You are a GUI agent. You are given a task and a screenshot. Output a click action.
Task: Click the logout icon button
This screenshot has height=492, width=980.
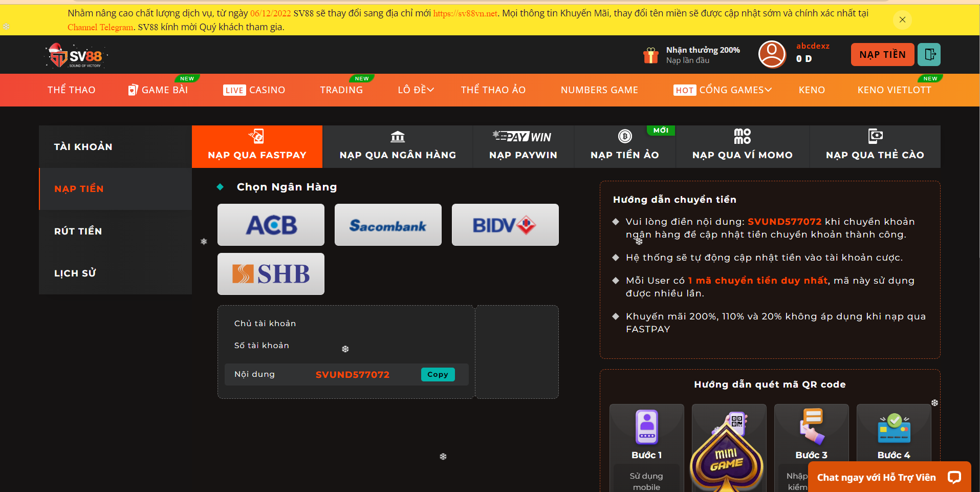pos(929,54)
